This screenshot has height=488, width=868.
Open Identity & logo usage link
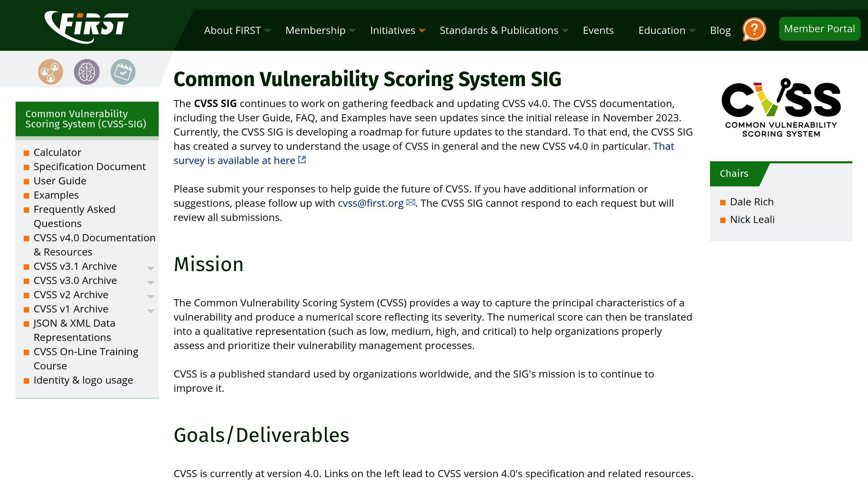(x=83, y=380)
